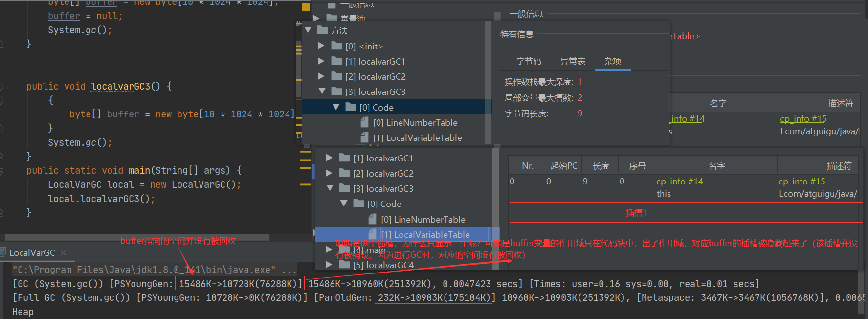Click the 起始PC column header
Screen dimensions: 868x319
click(x=564, y=166)
